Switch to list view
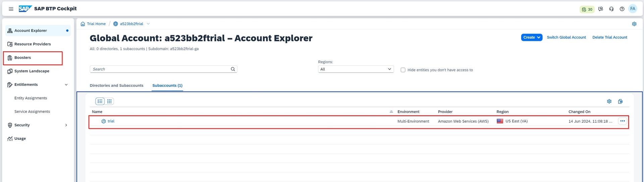 pos(100,101)
